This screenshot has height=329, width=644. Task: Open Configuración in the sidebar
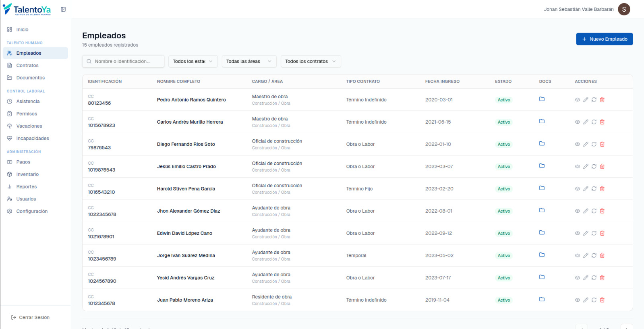(35, 211)
